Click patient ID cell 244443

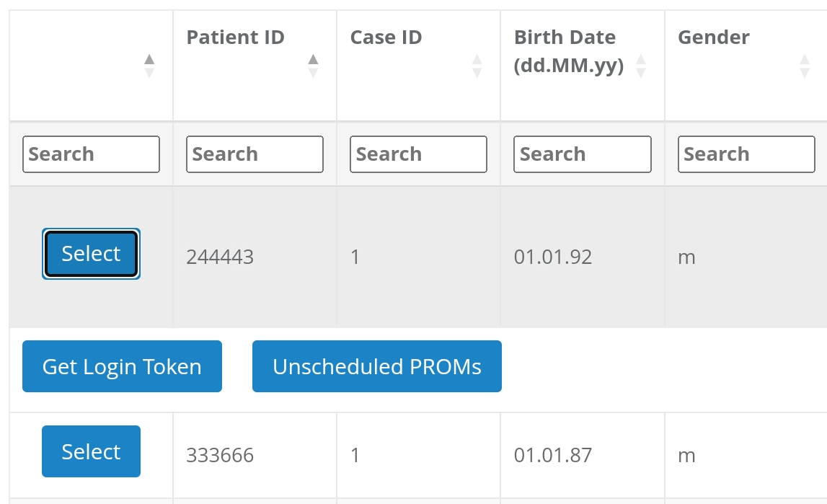click(x=220, y=257)
